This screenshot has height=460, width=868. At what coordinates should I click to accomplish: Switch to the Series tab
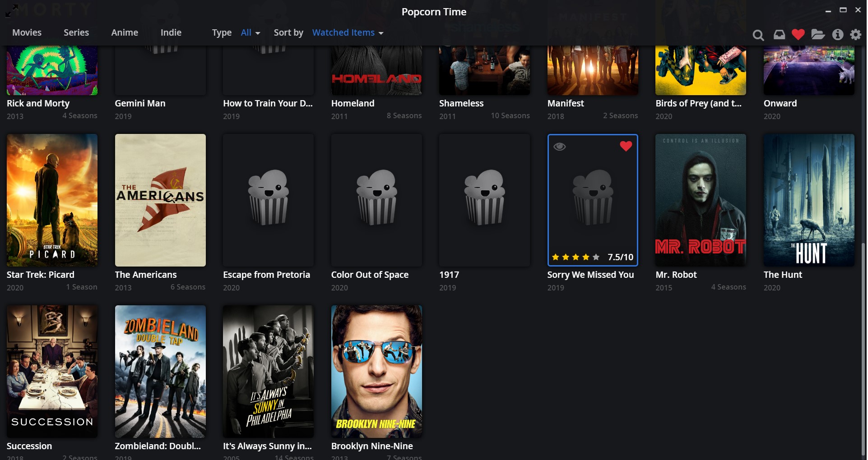(76, 32)
